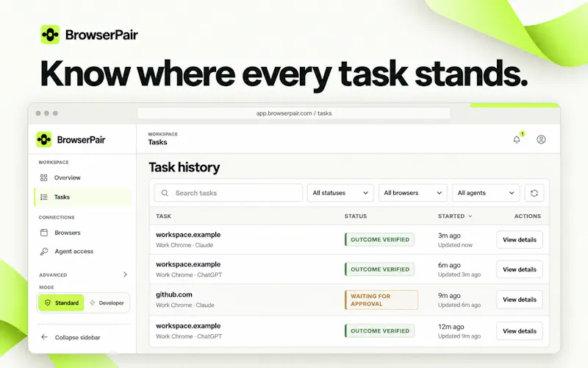This screenshot has width=588, height=368.
Task: Click the Advanced sidebar label
Action: pos(53,275)
